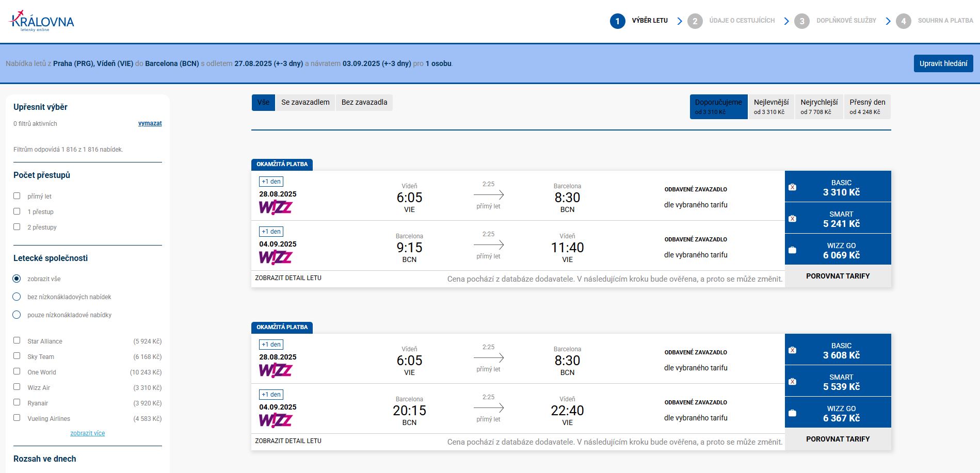
Task: Tick the Vueling Airlines checkbox
Action: pos(17,418)
